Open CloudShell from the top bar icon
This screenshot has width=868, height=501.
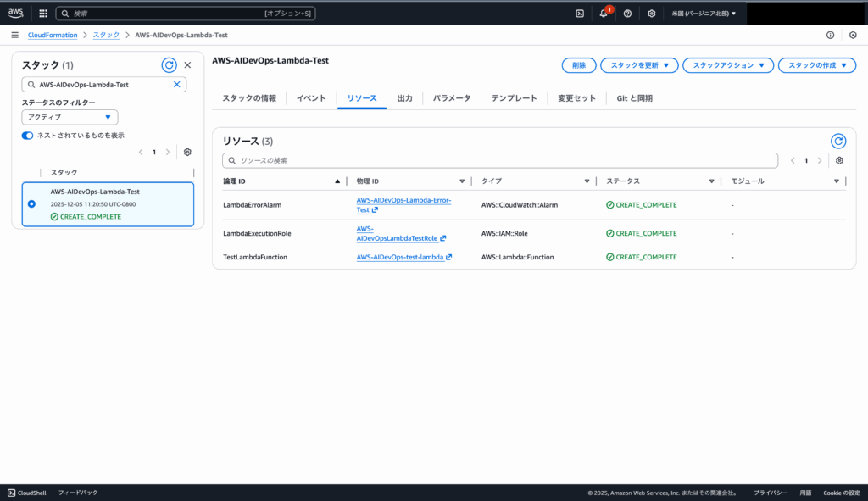coord(580,14)
